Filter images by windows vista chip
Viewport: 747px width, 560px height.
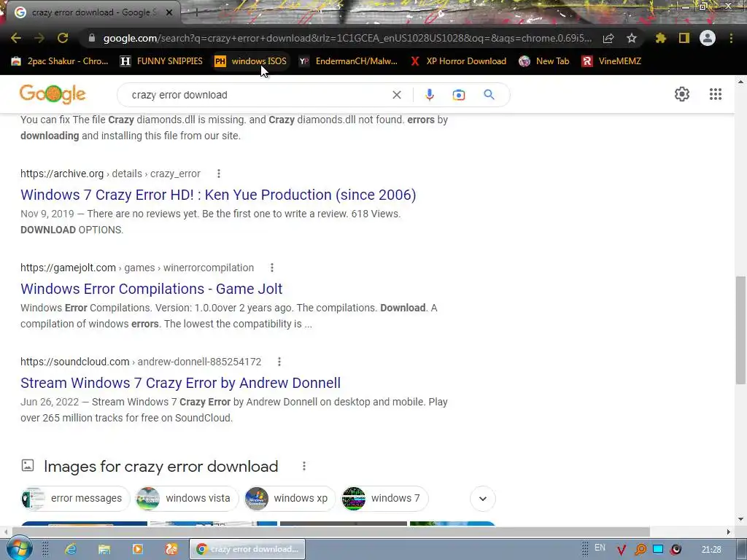click(x=187, y=499)
